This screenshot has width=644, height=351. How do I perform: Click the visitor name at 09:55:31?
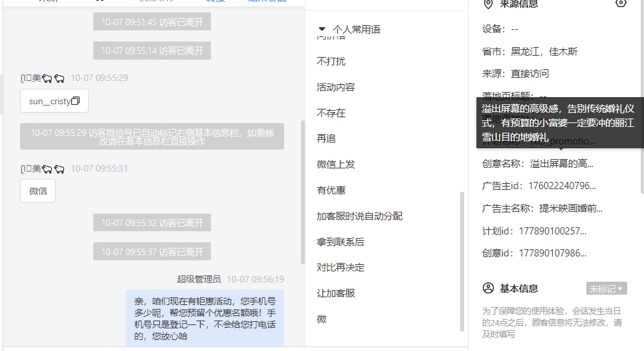(x=43, y=168)
